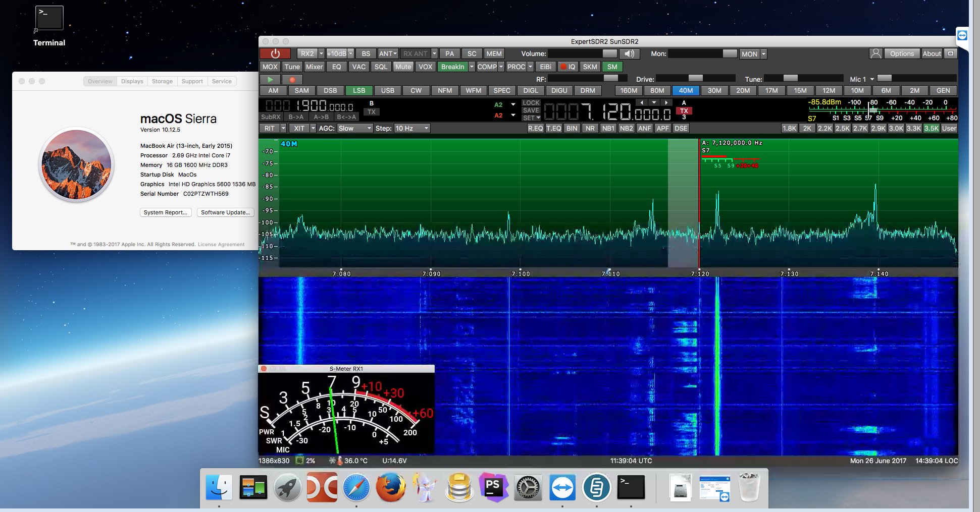Open the user profile icon beside Options
Screen dimensions: 980x512
(876, 53)
